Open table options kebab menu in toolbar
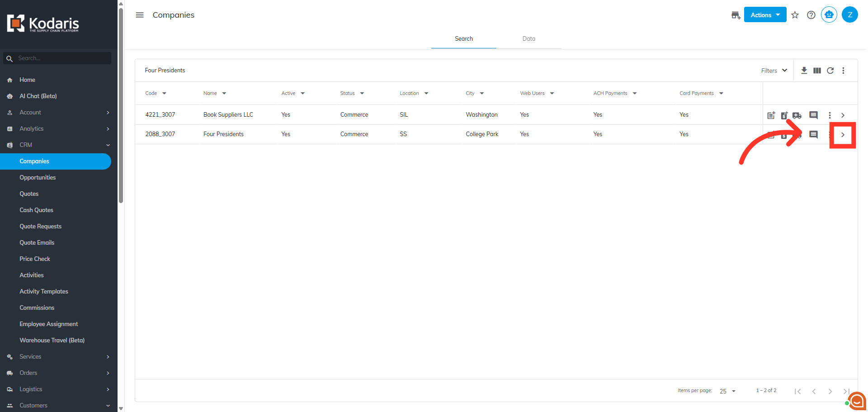Image resolution: width=868 pixels, height=412 pixels. (843, 71)
